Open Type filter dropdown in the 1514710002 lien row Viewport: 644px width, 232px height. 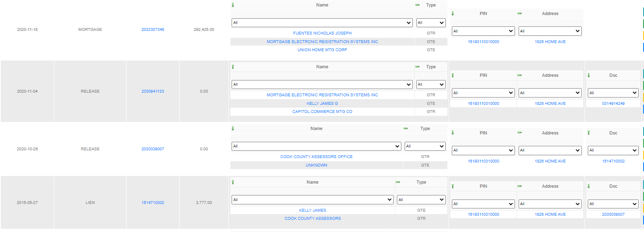click(421, 200)
